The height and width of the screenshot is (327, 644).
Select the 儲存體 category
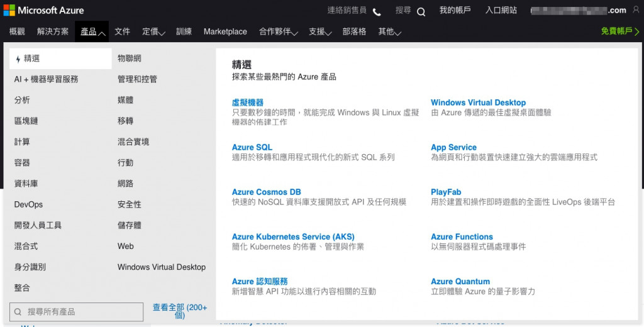click(x=130, y=226)
